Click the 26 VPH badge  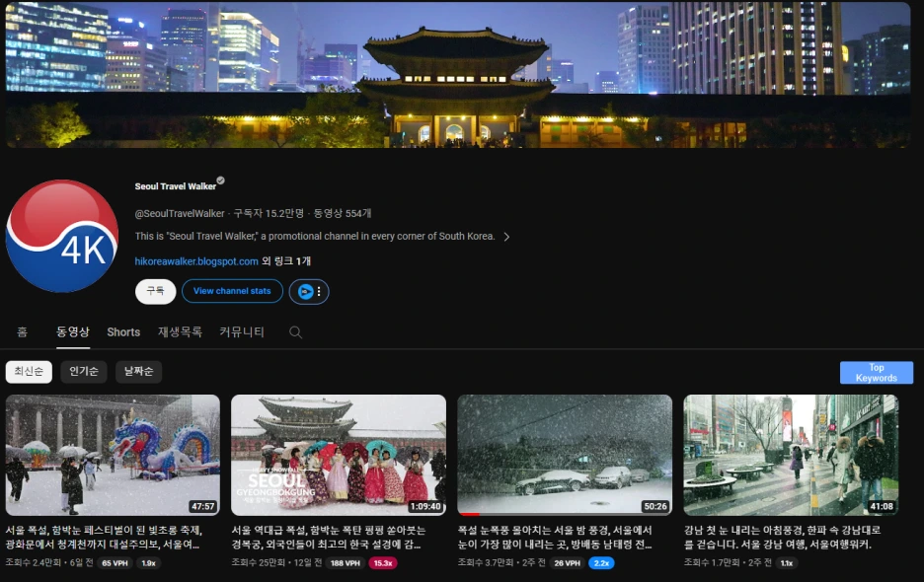pos(568,563)
